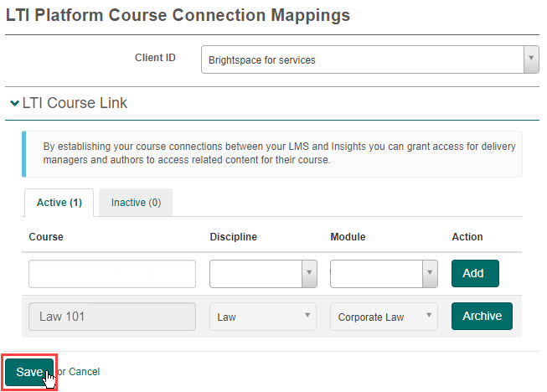Open the Law discipline dropdown
This screenshot has width=547, height=392.
point(262,317)
